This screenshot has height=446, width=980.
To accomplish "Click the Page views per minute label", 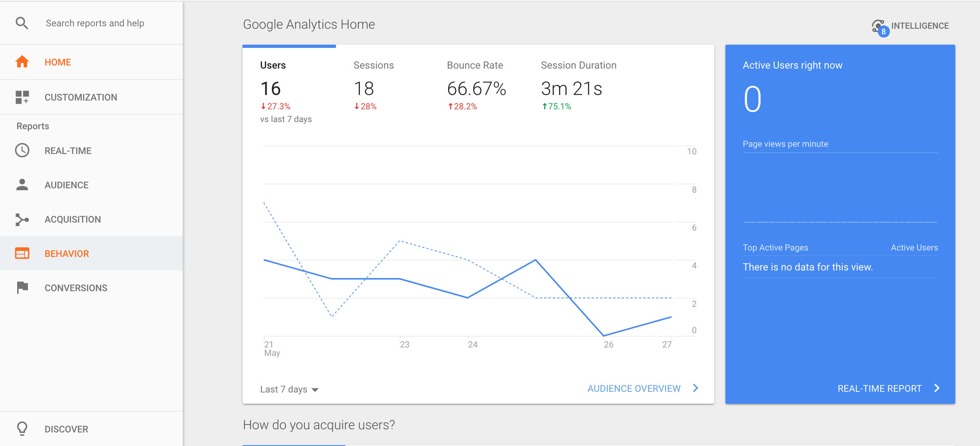I will (x=785, y=144).
